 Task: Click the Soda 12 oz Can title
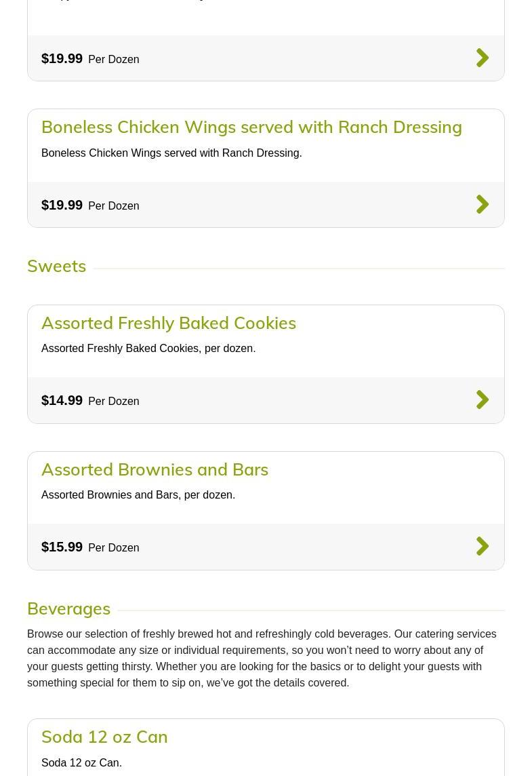pyautogui.click(x=104, y=737)
